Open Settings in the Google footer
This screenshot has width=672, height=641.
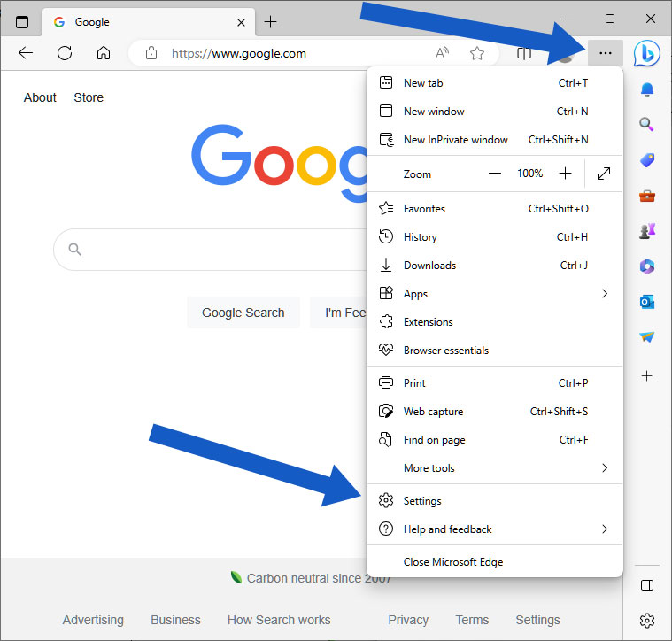537,620
